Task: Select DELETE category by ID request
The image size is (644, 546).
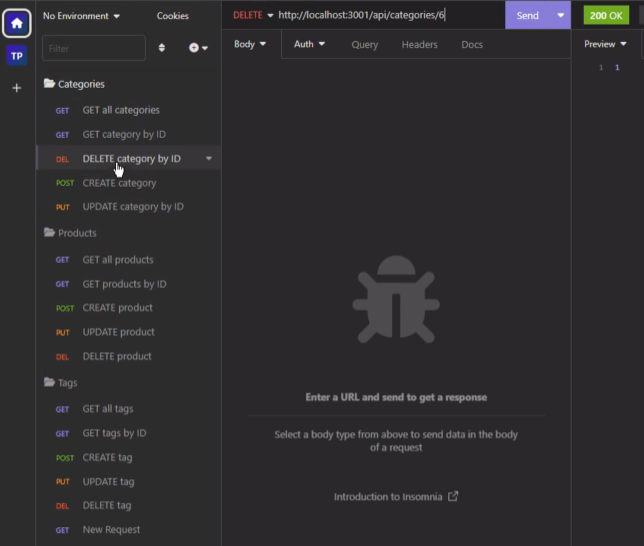Action: tap(129, 159)
